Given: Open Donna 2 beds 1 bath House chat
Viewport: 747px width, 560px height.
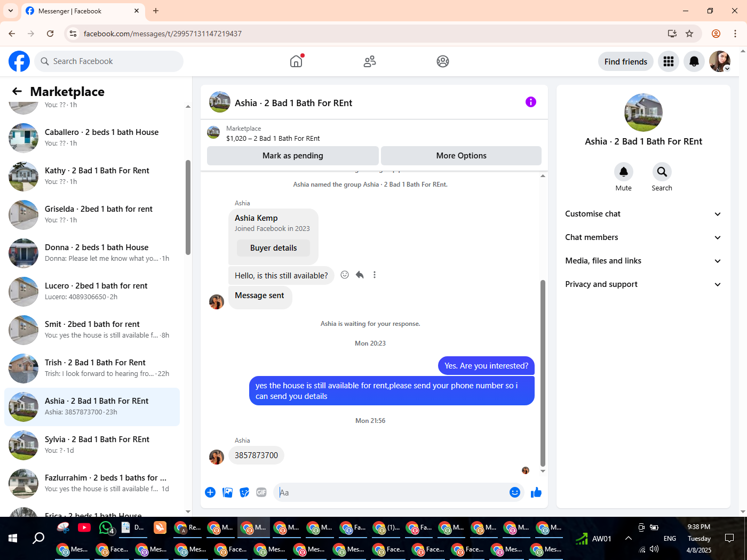Looking at the screenshot, I should click(92, 253).
